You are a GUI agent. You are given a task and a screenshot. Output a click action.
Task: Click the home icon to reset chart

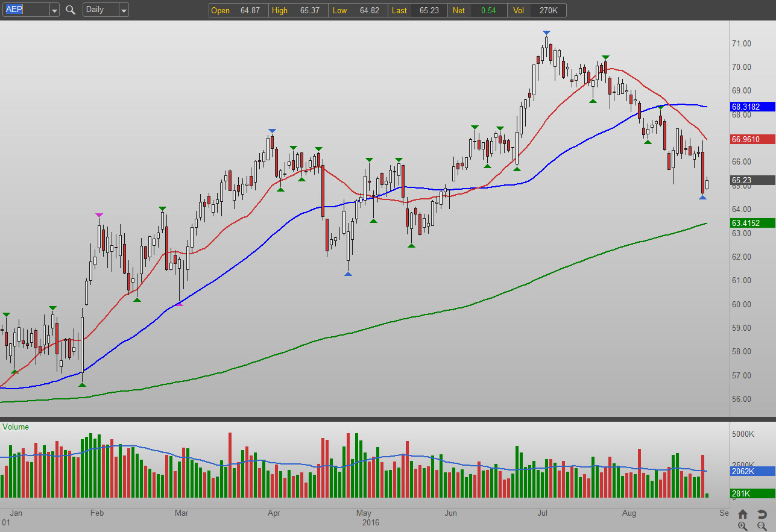coord(743,514)
